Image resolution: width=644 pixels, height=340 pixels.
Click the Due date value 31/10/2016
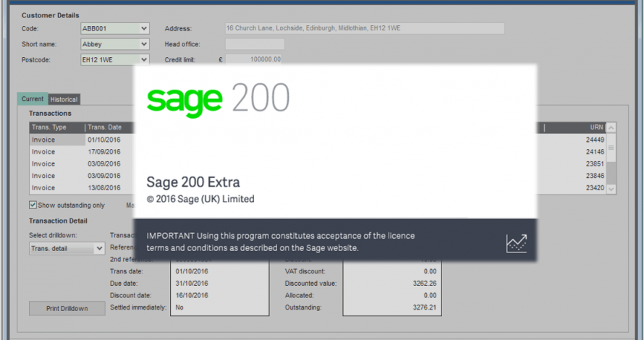[192, 284]
